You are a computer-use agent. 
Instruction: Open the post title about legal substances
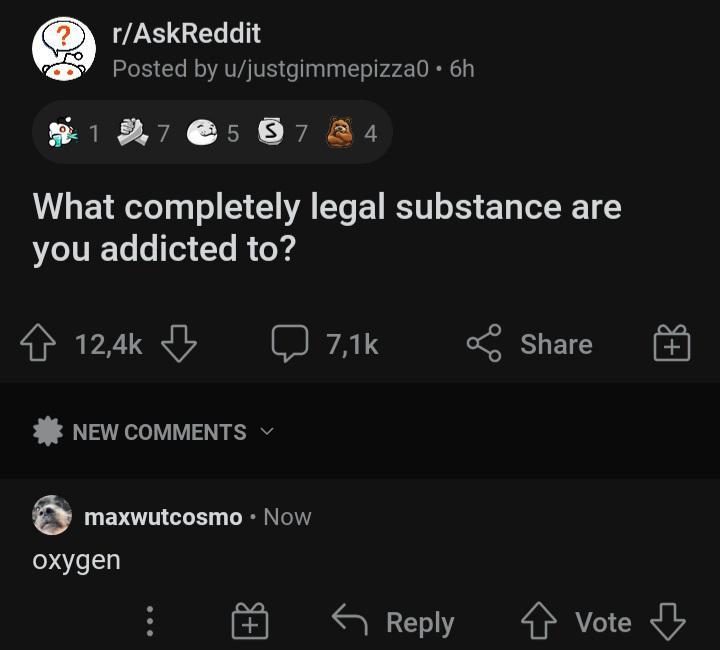tap(327, 228)
